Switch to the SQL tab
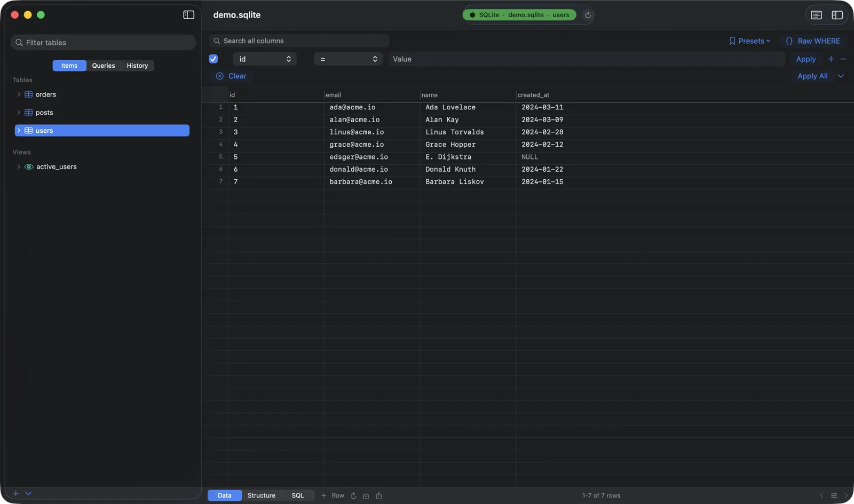The image size is (854, 504). point(298,495)
